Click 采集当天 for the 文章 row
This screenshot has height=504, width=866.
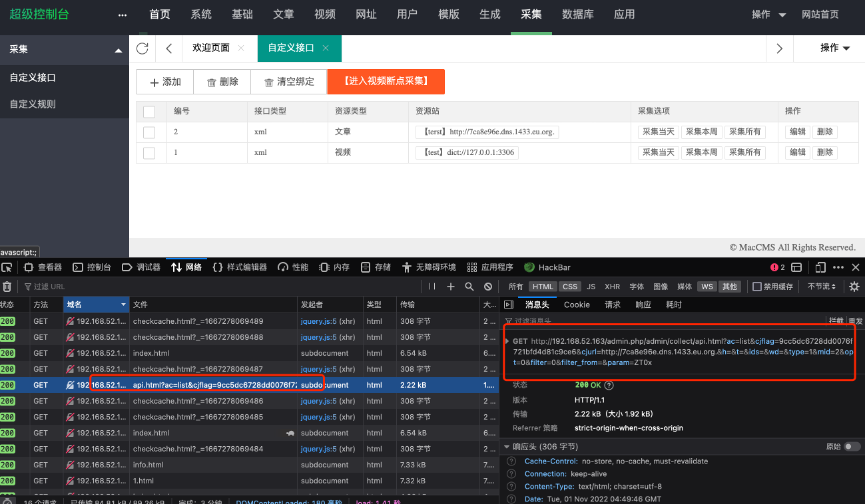click(658, 132)
